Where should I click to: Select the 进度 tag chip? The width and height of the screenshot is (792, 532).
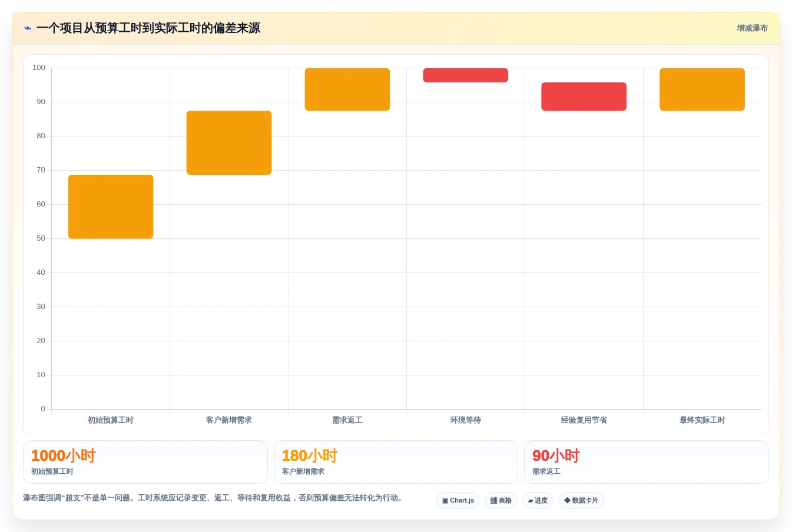click(538, 500)
